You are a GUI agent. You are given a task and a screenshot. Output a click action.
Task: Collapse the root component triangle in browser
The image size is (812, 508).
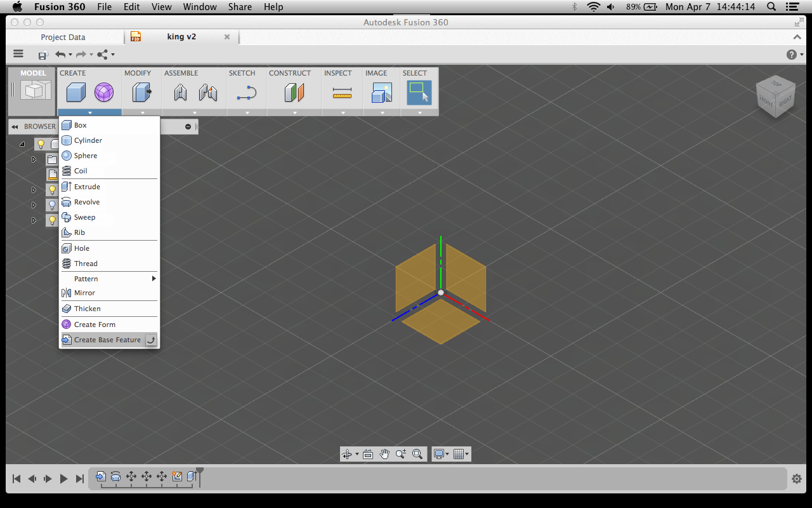click(x=22, y=144)
